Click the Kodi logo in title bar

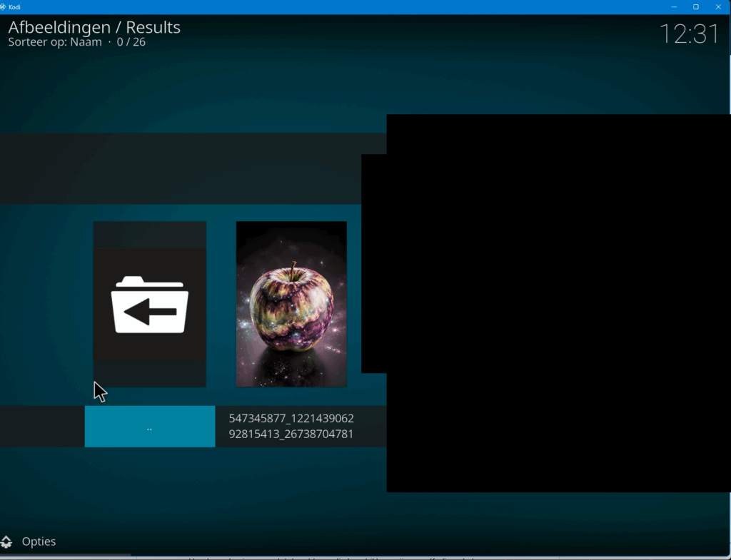coord(4,6)
